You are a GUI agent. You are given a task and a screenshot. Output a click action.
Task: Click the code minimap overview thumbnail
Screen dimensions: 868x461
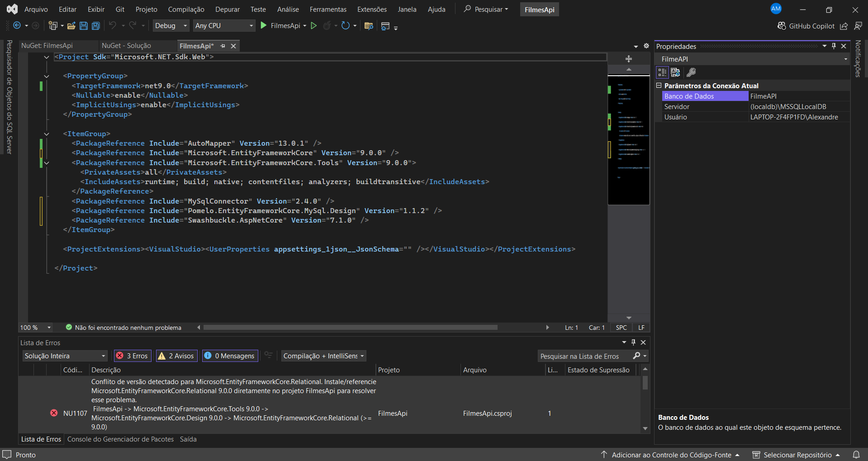[629, 140]
